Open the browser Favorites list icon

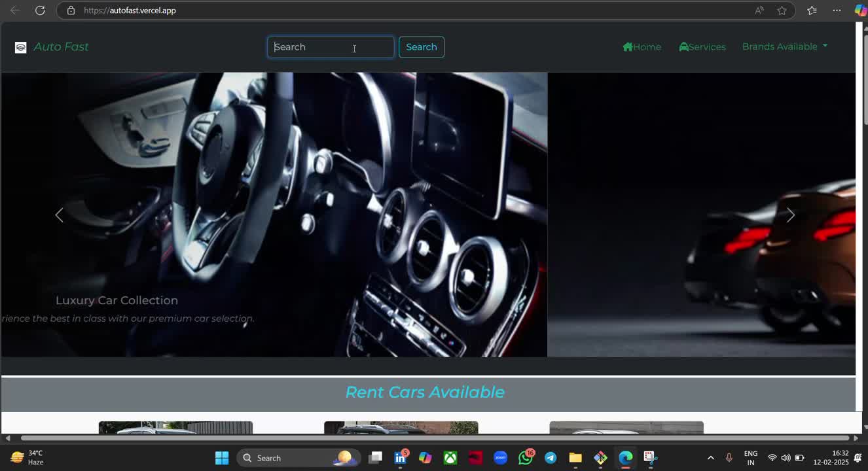pyautogui.click(x=812, y=10)
